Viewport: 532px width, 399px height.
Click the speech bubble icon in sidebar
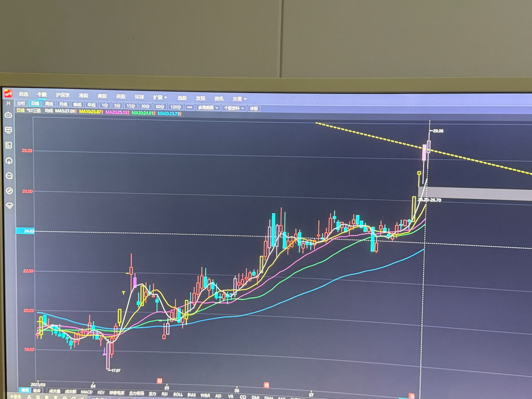[9, 176]
